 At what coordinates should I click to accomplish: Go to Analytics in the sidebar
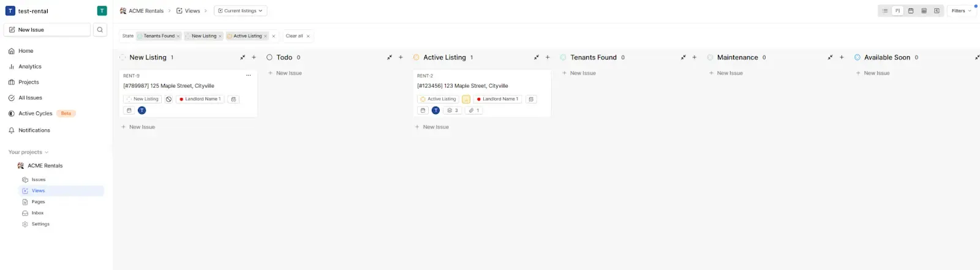click(x=30, y=67)
